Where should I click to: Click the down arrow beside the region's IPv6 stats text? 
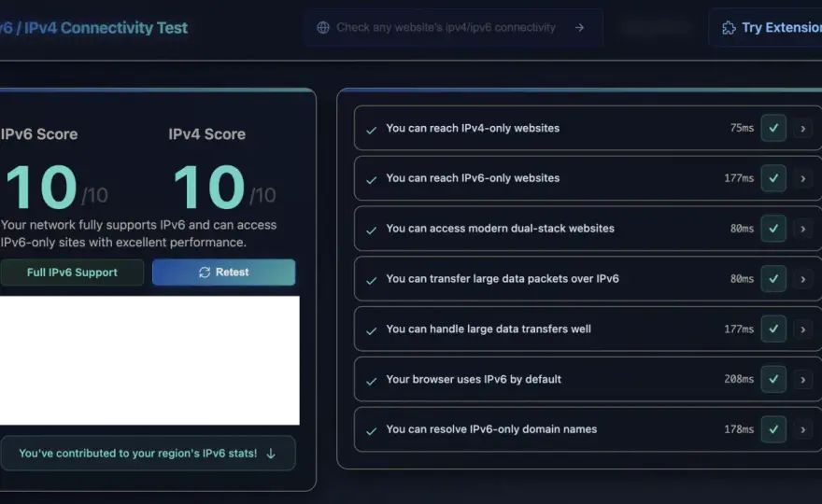click(x=271, y=454)
